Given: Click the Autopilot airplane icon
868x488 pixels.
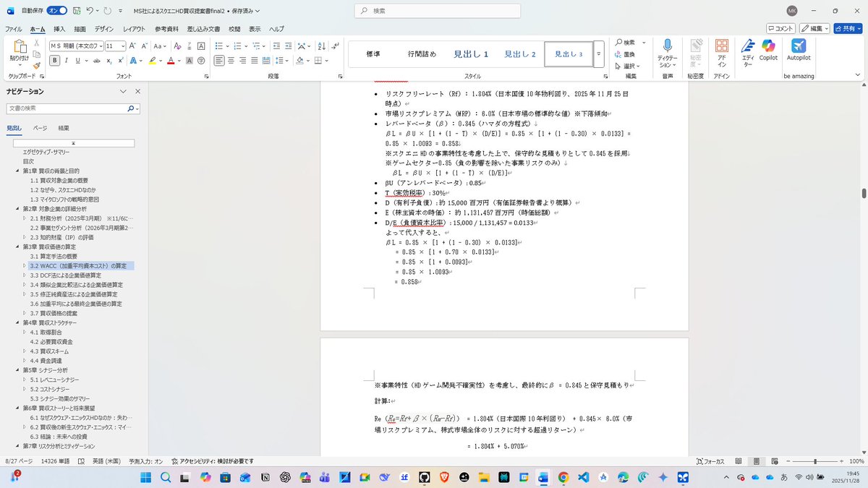Looking at the screenshot, I should coord(799,46).
